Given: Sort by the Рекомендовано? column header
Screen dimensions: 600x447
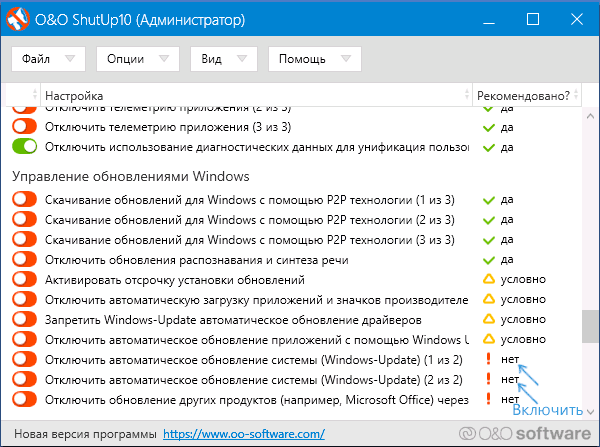Looking at the screenshot, I should 527,95.
